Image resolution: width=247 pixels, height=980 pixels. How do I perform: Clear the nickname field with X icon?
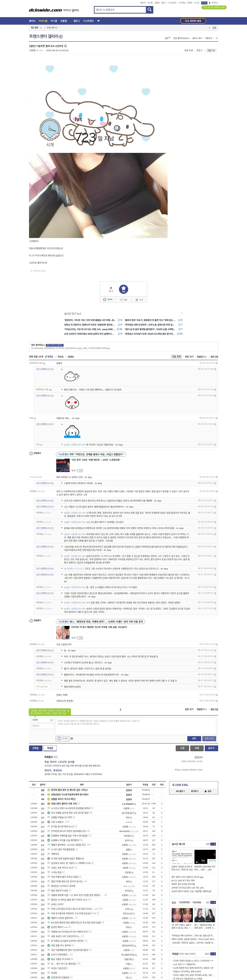[x=52, y=720]
